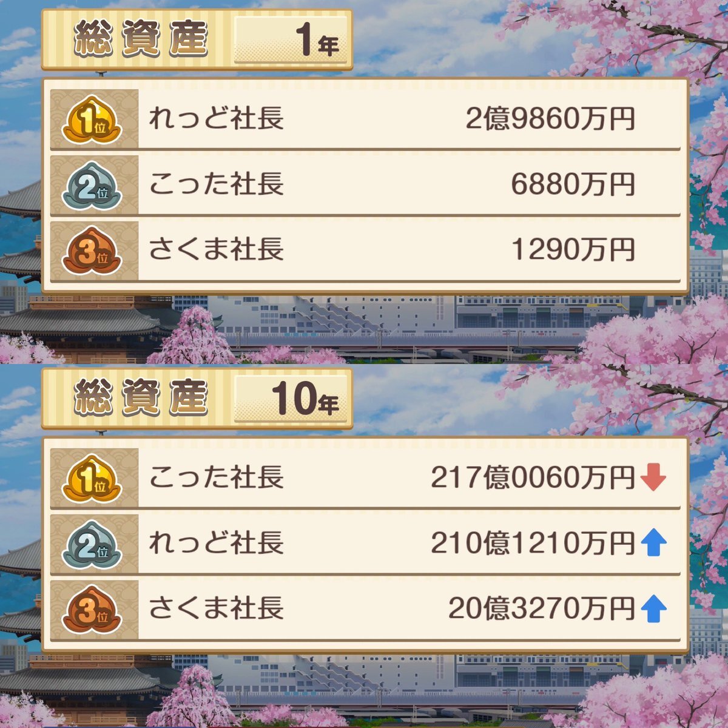Click the bronze 3位 badge in the 10年 ranking
Screen dimensions: 728x728
pos(92,609)
